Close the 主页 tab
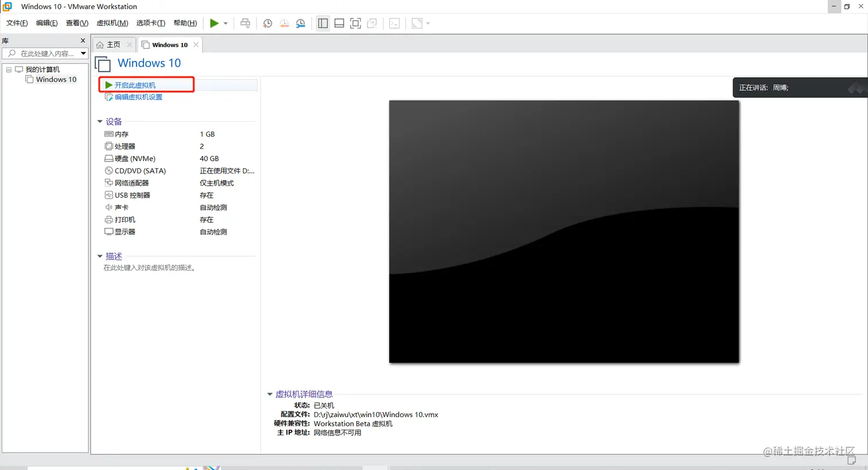Screen dimensions: 868x470 point(129,45)
